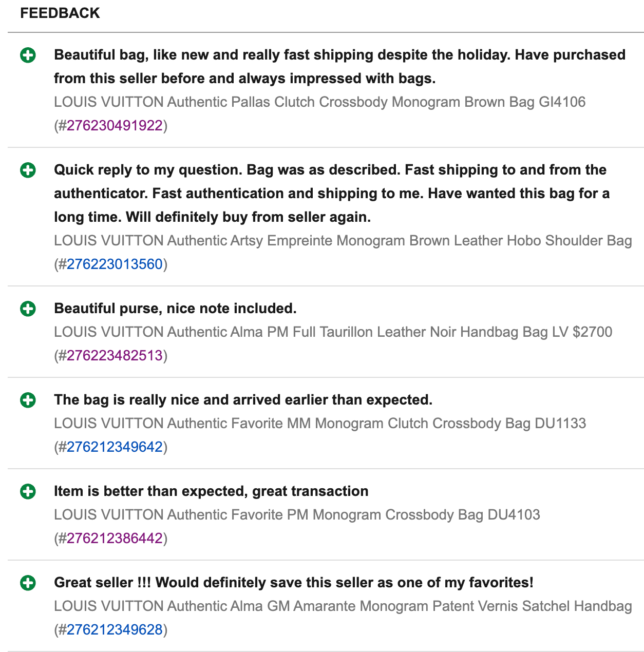Click the FEEDBACK section heading

60,13
